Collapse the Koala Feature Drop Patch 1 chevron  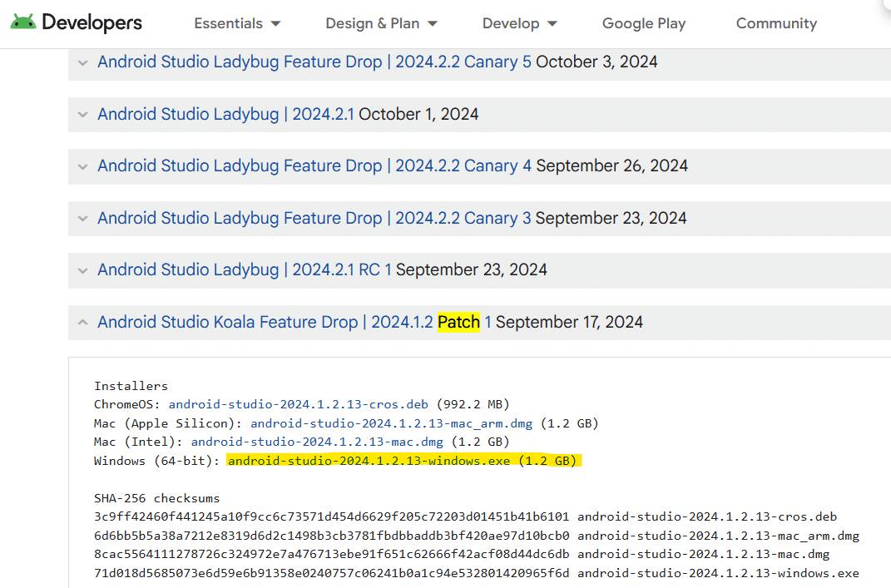click(x=83, y=322)
